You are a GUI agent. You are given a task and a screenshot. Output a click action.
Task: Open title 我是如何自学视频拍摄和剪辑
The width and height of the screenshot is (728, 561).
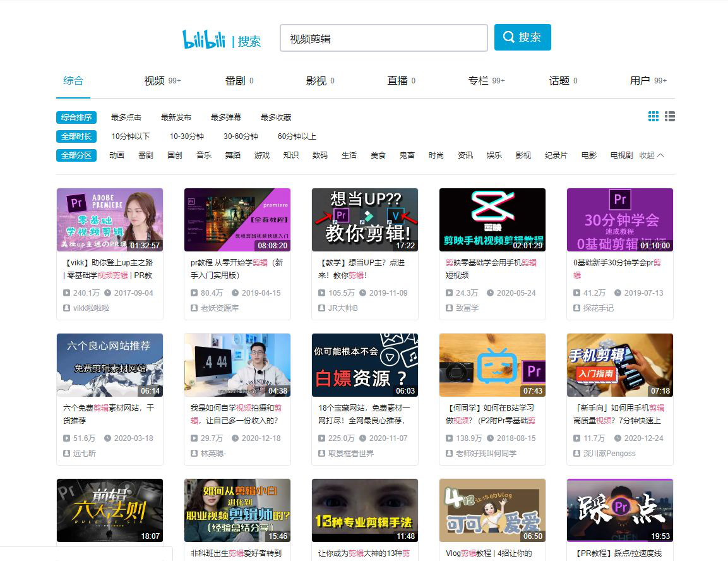[236, 414]
